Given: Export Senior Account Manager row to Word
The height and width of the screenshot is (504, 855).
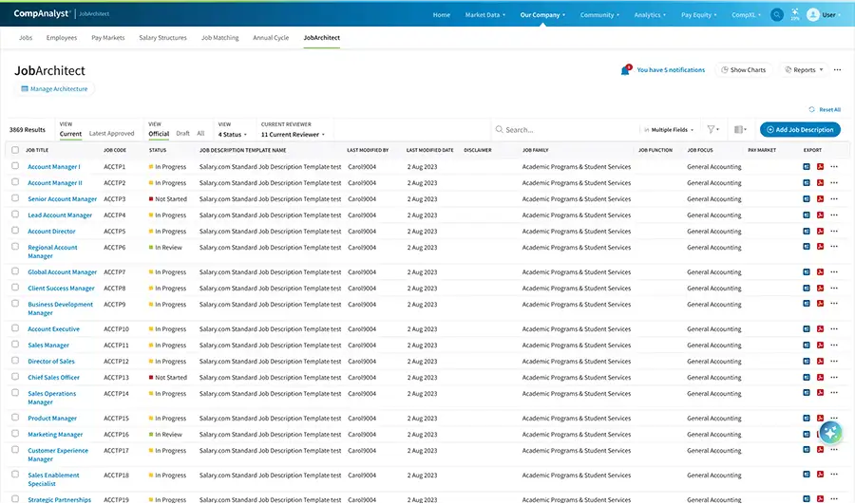Looking at the screenshot, I should 807,199.
